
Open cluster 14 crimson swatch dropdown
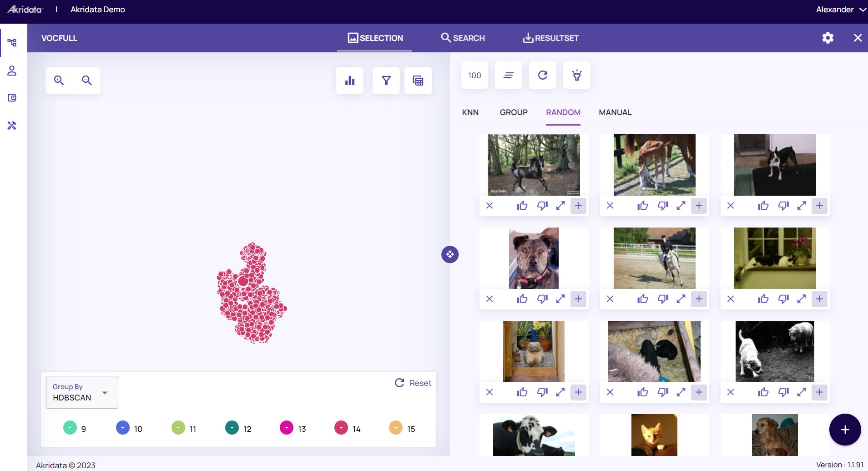(x=341, y=428)
